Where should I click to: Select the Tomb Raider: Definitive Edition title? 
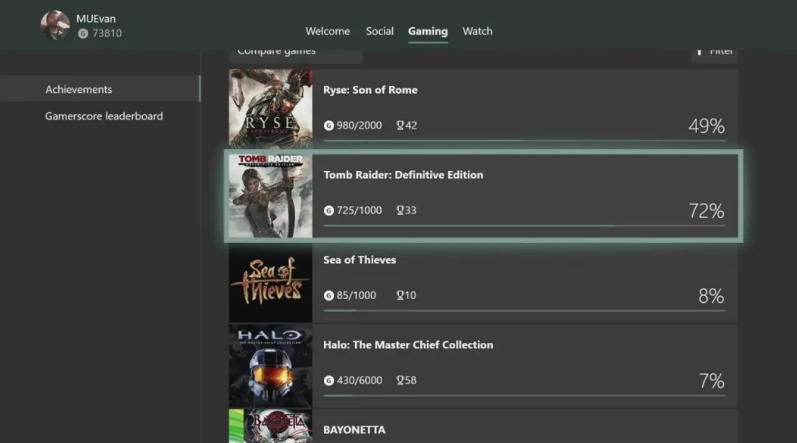click(403, 175)
